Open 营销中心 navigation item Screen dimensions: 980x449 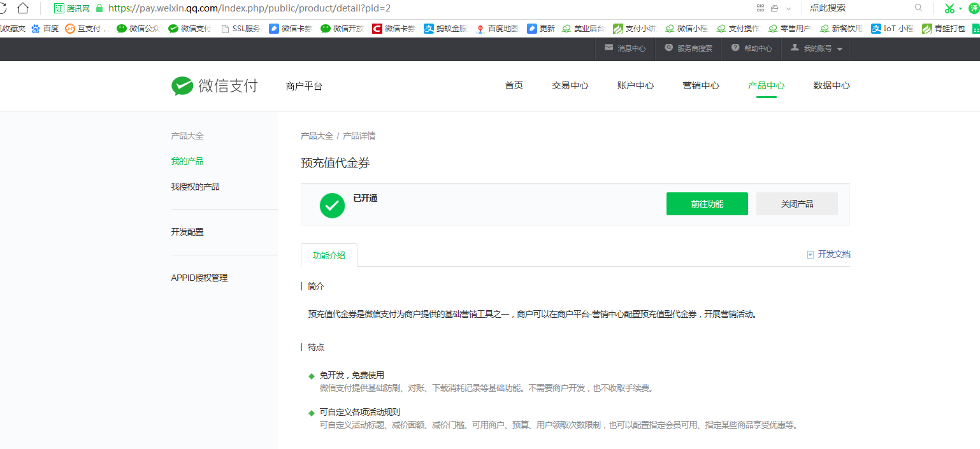coord(701,85)
